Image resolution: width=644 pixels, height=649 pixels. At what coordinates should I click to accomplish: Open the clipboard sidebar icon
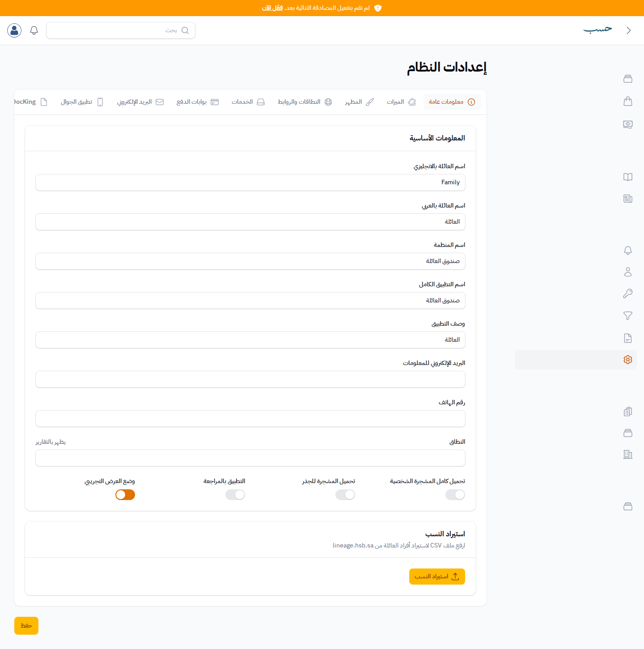(628, 411)
